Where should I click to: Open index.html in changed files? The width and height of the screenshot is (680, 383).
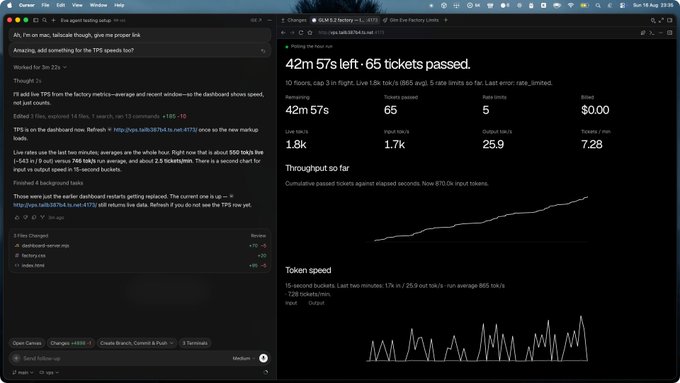[x=33, y=265]
